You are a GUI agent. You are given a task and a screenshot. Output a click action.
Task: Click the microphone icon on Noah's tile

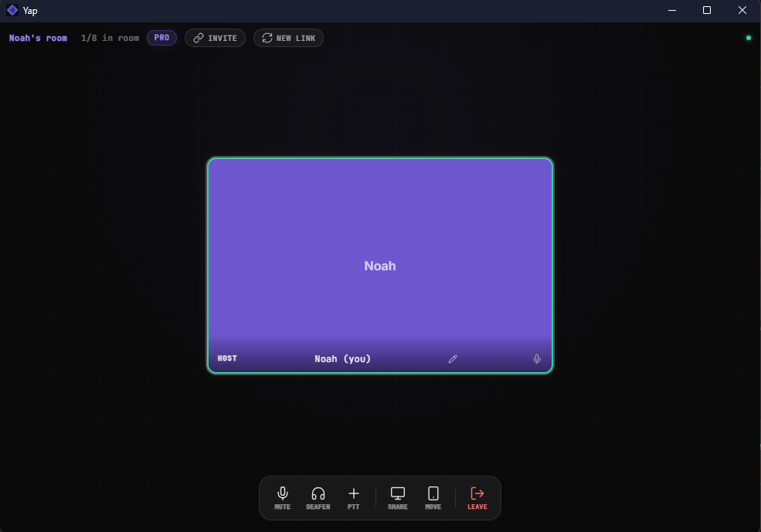click(537, 359)
